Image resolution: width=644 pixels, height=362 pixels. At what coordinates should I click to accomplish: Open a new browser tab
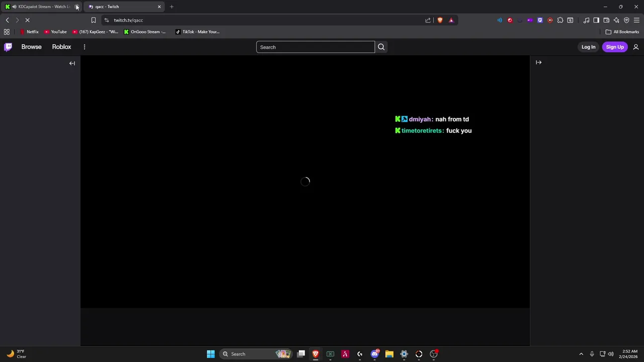[x=172, y=7]
